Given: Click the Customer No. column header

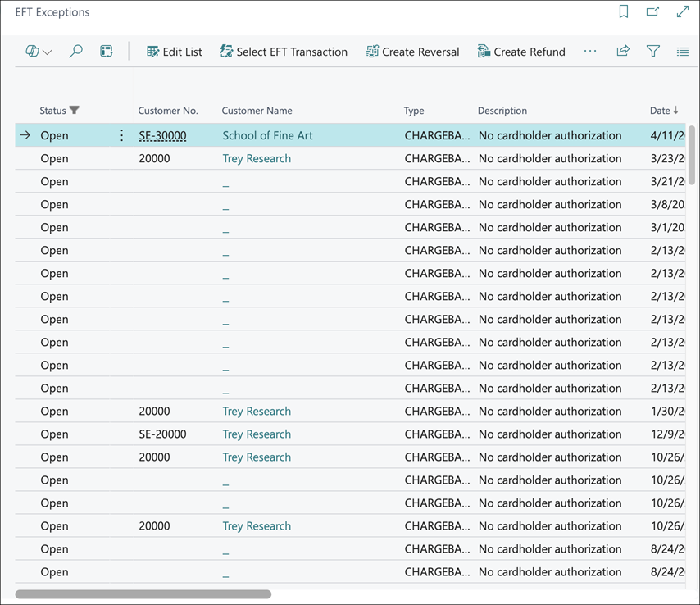Looking at the screenshot, I should click(168, 111).
